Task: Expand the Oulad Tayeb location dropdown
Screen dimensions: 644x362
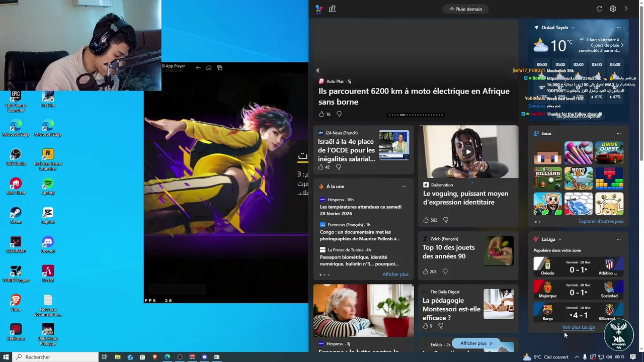Action: pyautogui.click(x=573, y=28)
